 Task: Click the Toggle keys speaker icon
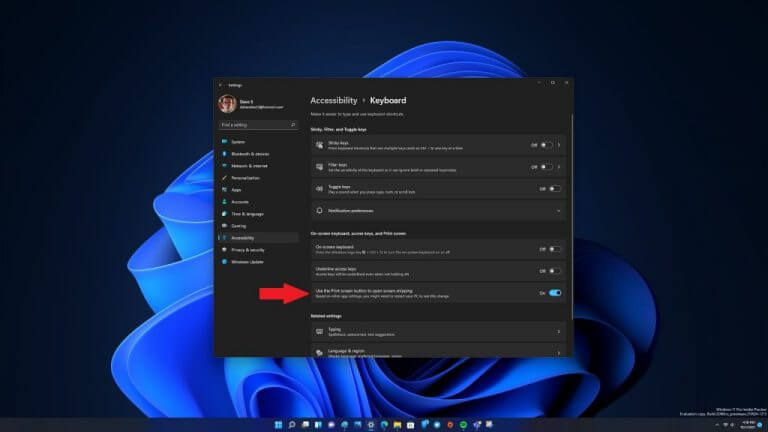point(319,189)
